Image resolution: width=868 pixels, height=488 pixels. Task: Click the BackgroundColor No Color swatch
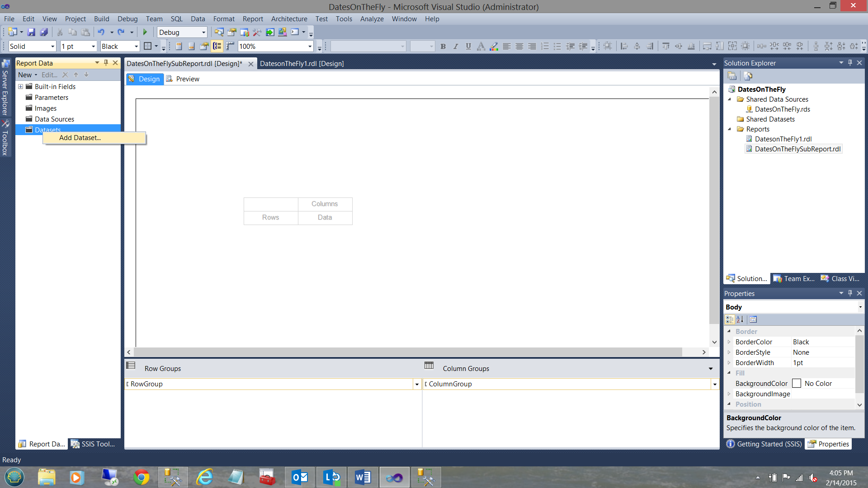click(797, 384)
